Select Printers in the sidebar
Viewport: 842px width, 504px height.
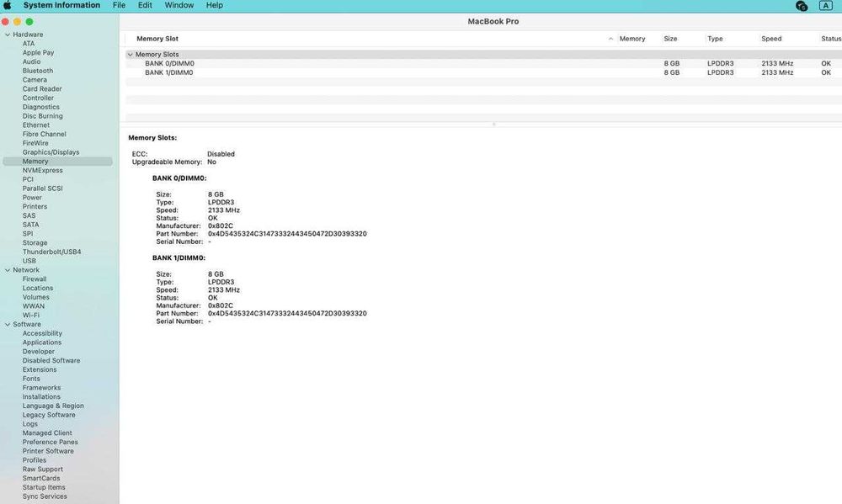click(35, 207)
